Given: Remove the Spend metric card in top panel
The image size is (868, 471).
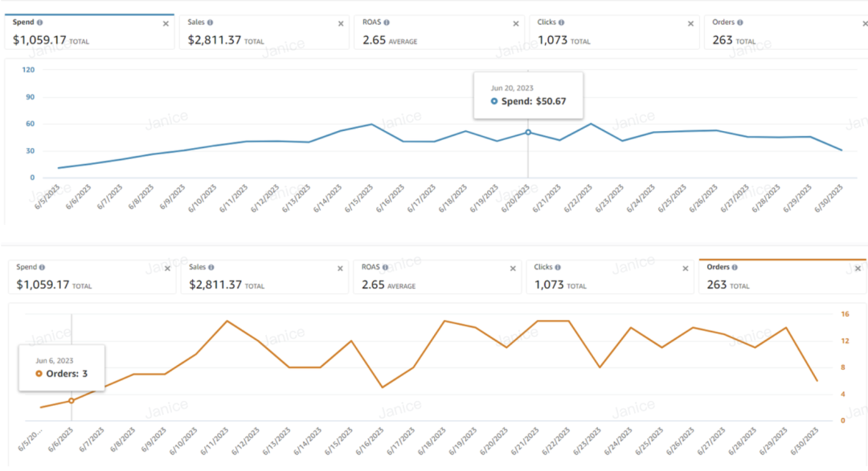Looking at the screenshot, I should point(166,24).
